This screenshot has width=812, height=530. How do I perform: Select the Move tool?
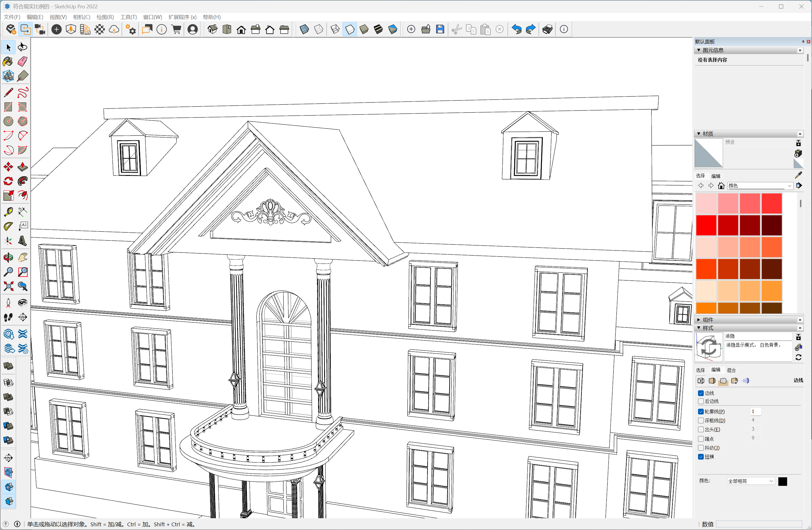tap(8, 167)
